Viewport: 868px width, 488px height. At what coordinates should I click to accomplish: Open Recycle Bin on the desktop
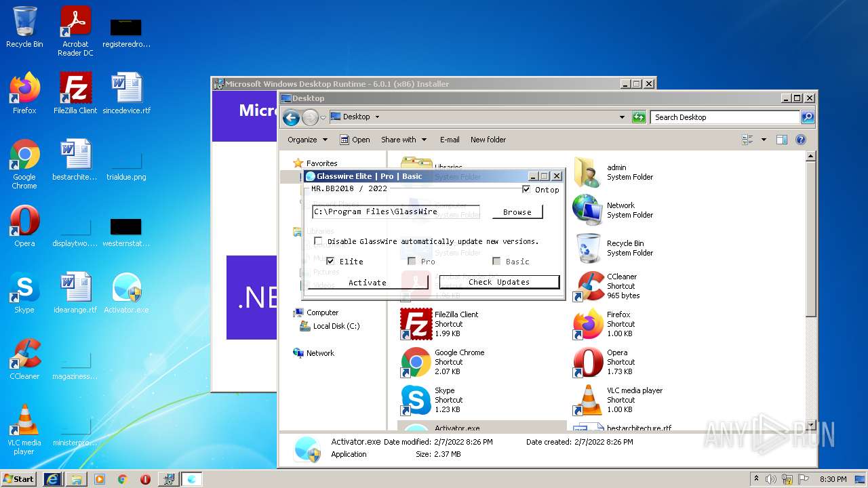coord(24,27)
